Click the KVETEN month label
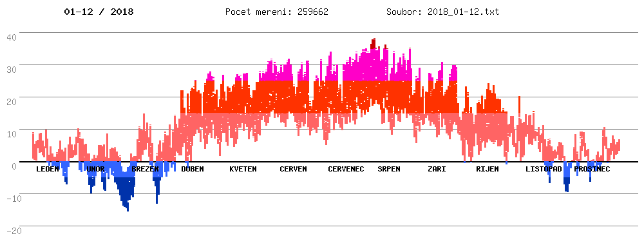644x245 pixels. point(243,169)
